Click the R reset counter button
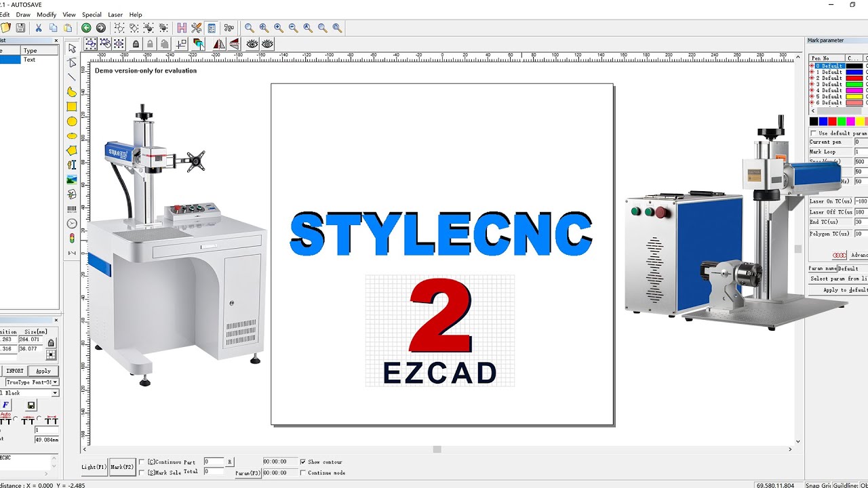 (x=230, y=462)
